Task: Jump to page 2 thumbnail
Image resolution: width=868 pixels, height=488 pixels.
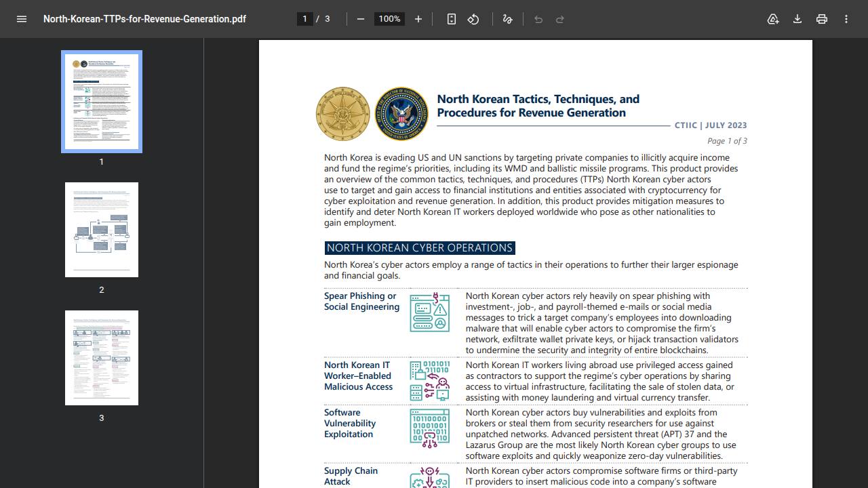Action: (x=102, y=230)
